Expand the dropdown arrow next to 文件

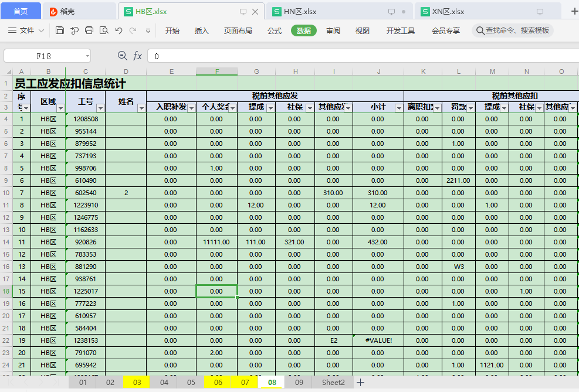(41, 31)
